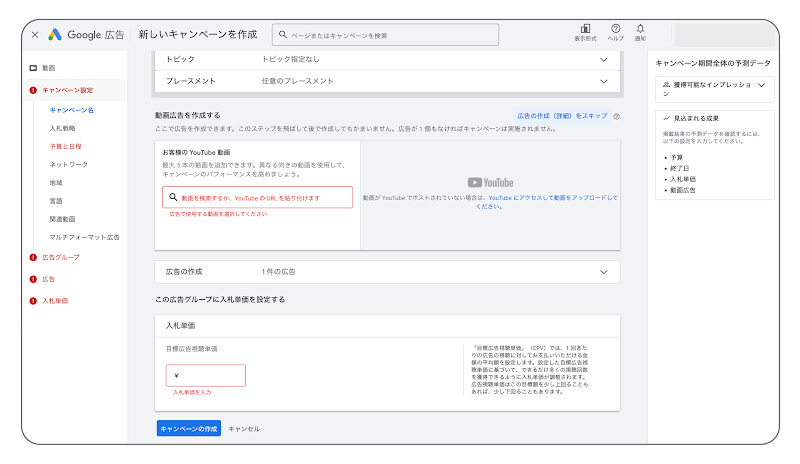Click the Google Ads logo
800x464 pixels.
[x=55, y=35]
